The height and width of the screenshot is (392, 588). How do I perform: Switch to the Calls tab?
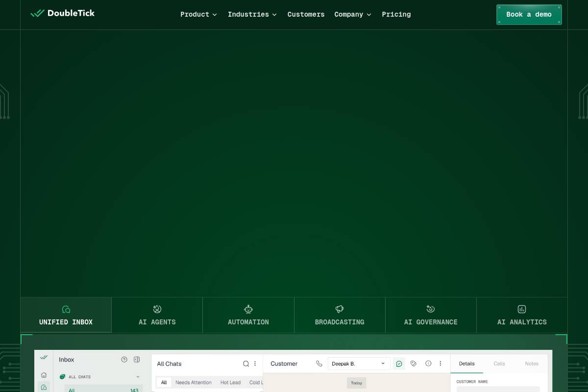(499, 364)
